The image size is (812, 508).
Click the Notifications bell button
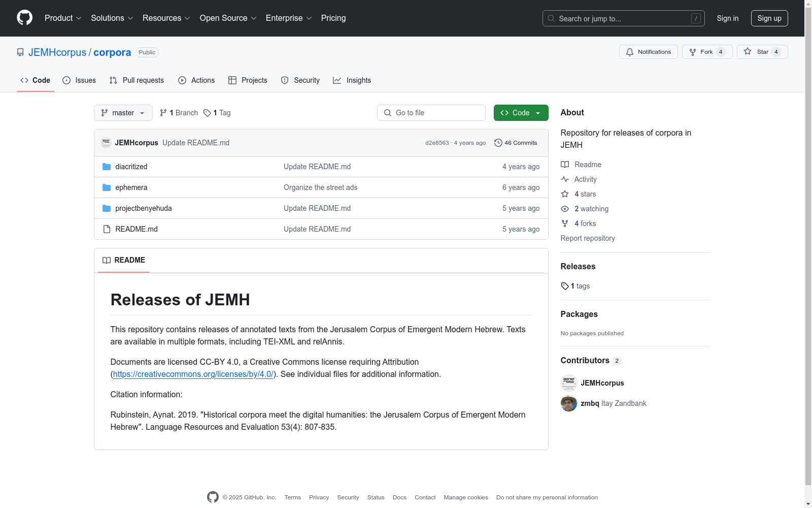(x=648, y=52)
